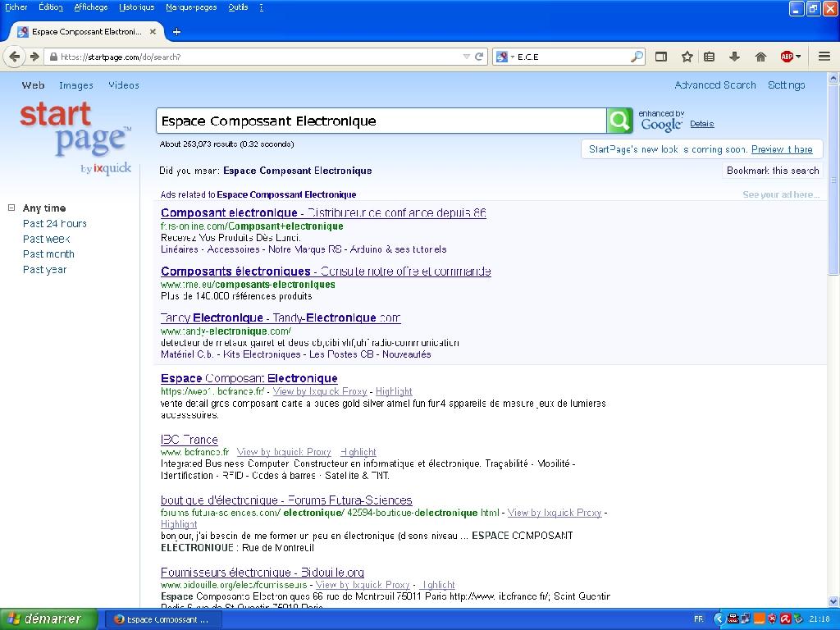Screen dimensions: 840x630
Task: Switch to Videos results
Action: pos(124,85)
